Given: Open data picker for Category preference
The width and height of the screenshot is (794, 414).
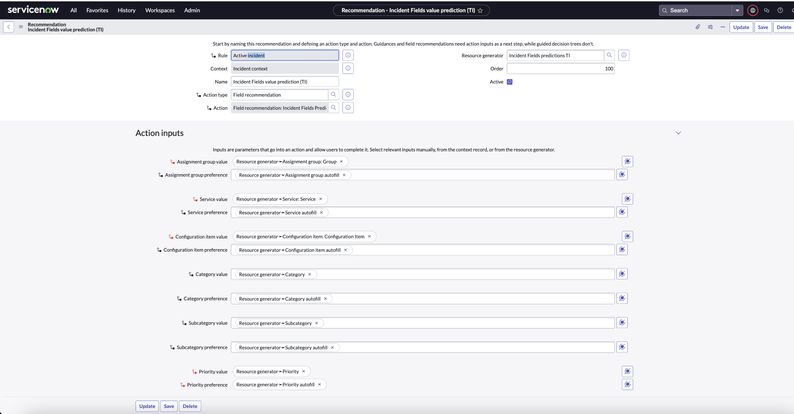Looking at the screenshot, I should (622, 298).
